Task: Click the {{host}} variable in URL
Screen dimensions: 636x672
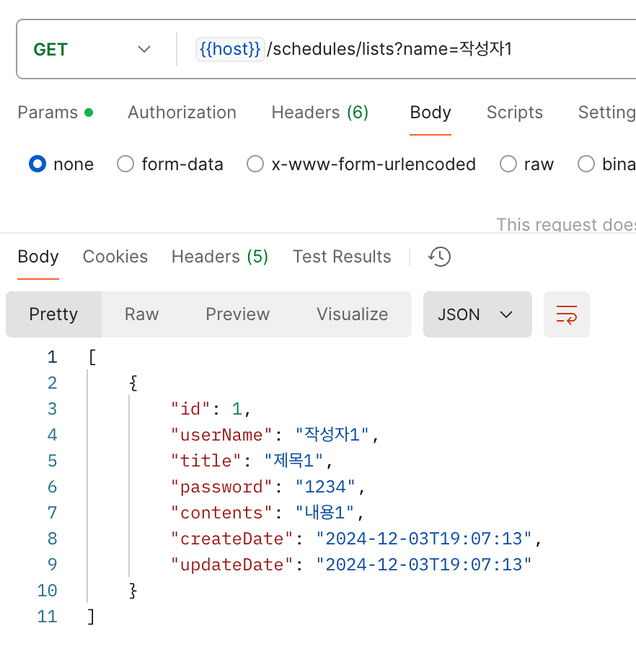Action: (x=230, y=49)
